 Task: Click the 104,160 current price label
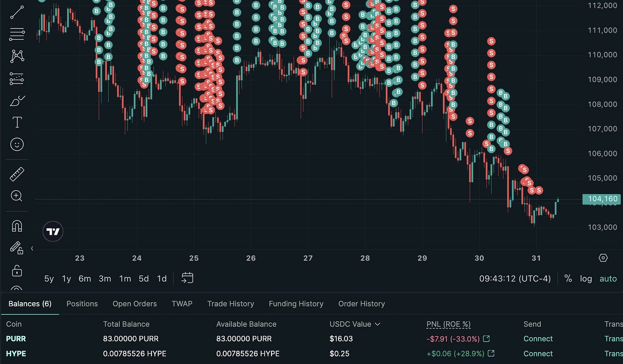(602, 199)
